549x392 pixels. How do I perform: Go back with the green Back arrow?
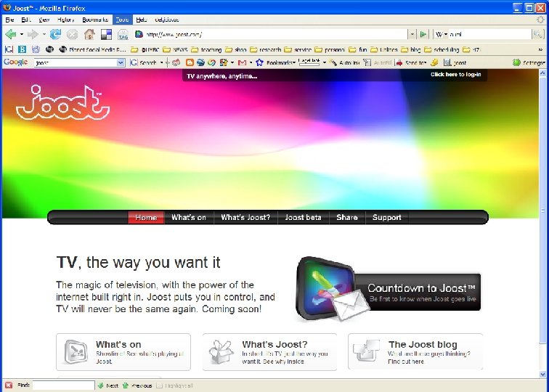coord(10,34)
